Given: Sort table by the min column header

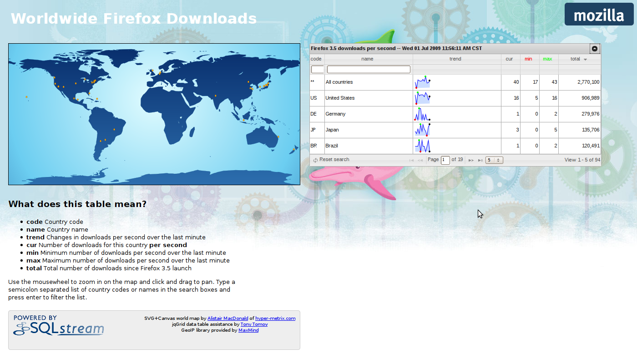Looking at the screenshot, I should pos(528,59).
